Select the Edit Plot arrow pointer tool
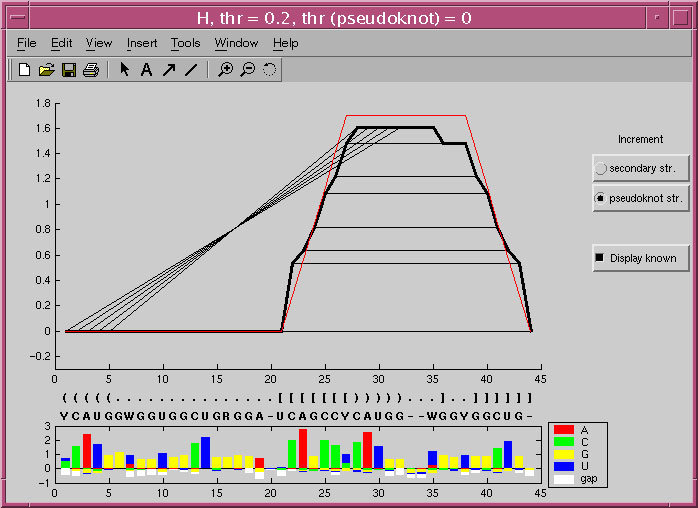 125,69
